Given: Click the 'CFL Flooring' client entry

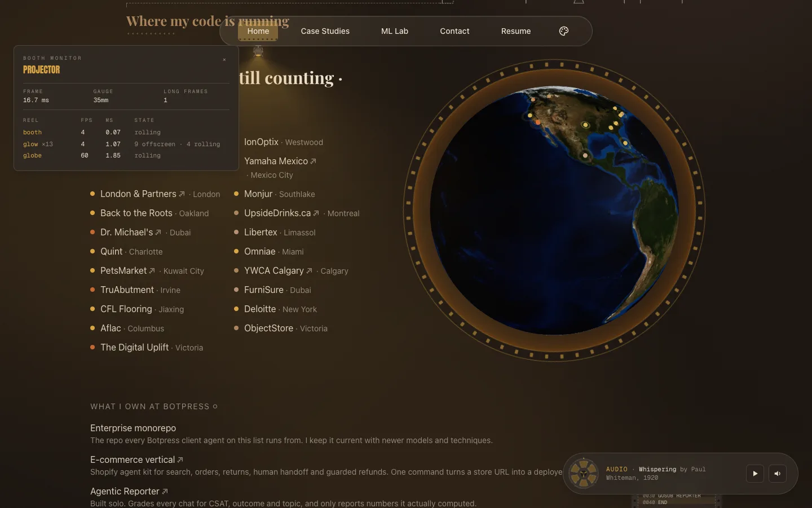Looking at the screenshot, I should [x=137, y=309].
